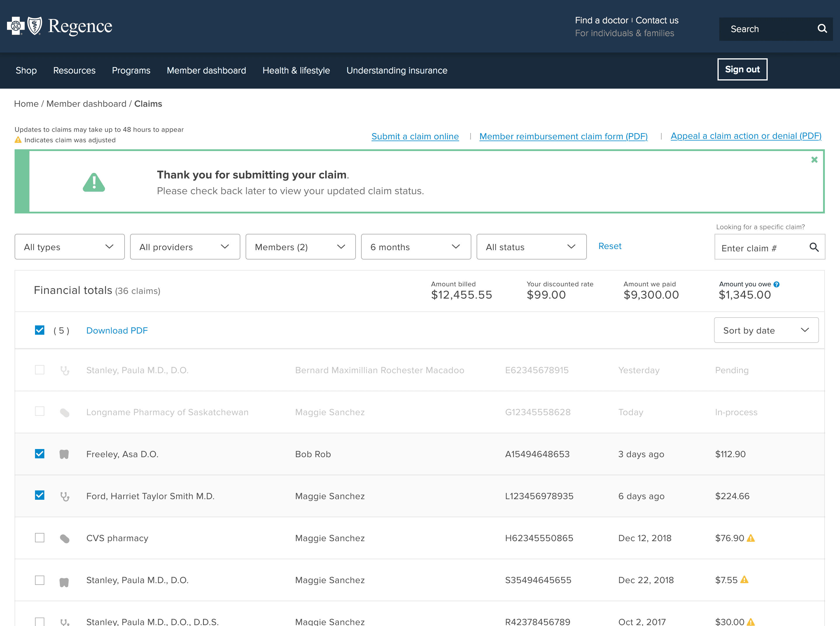Click the help icon beside Amount you owe
Screen dimensions: 840x626
tap(776, 284)
